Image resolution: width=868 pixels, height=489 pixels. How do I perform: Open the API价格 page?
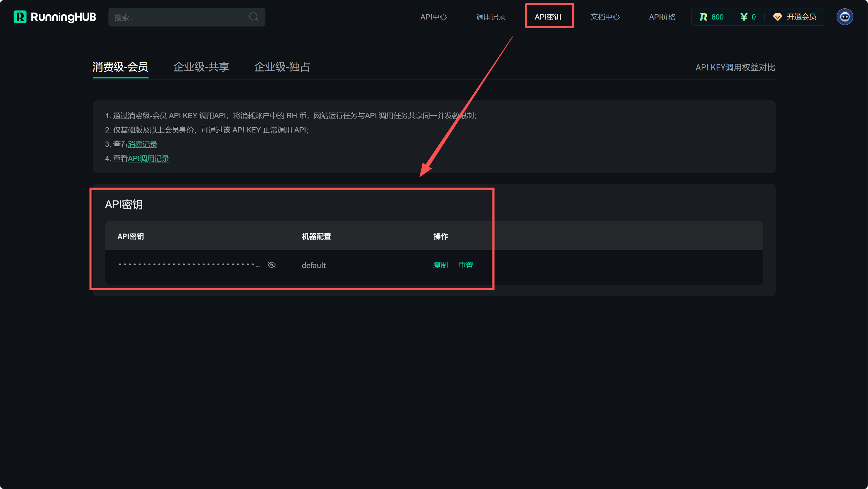[x=662, y=17]
